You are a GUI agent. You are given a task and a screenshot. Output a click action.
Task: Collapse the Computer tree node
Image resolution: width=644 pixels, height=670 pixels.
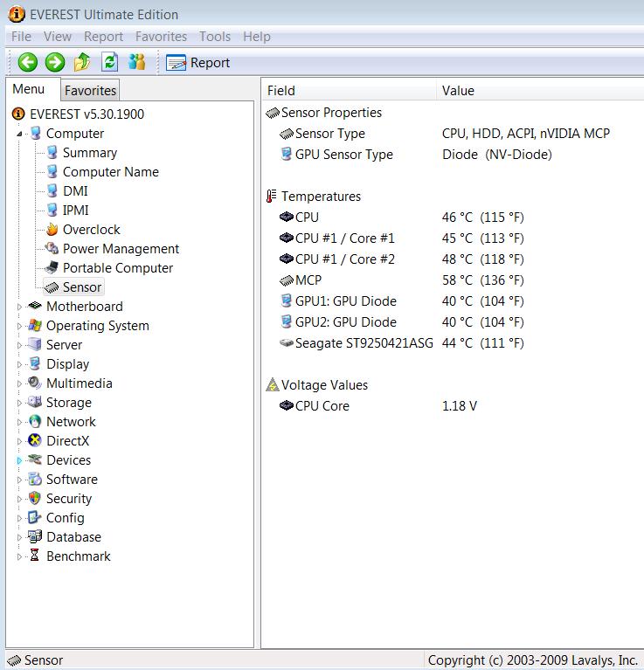[x=19, y=134]
